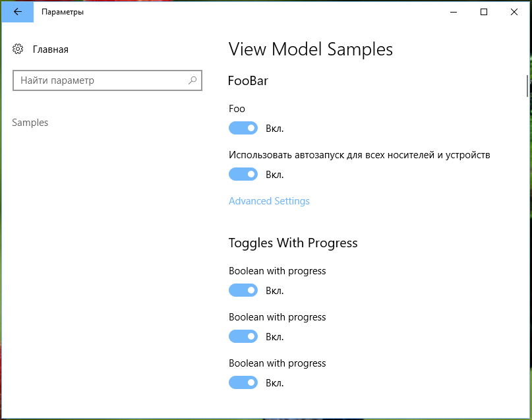Toggle the second Boolean with progress switch
532x420 pixels.
[x=243, y=336]
